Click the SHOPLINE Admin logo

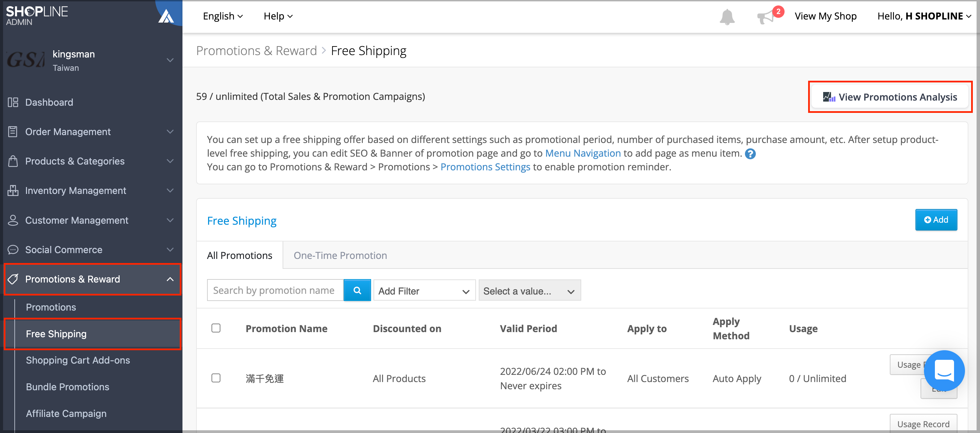pyautogui.click(x=37, y=16)
